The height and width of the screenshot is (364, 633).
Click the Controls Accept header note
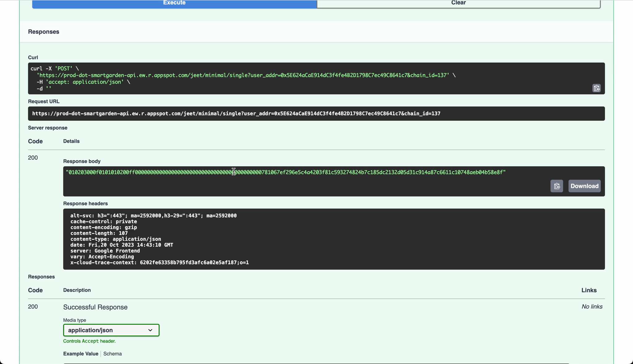pos(89,341)
